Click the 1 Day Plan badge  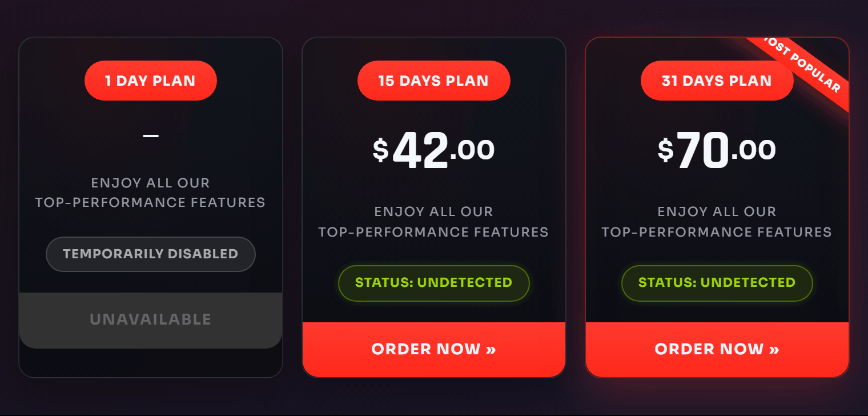tap(151, 81)
